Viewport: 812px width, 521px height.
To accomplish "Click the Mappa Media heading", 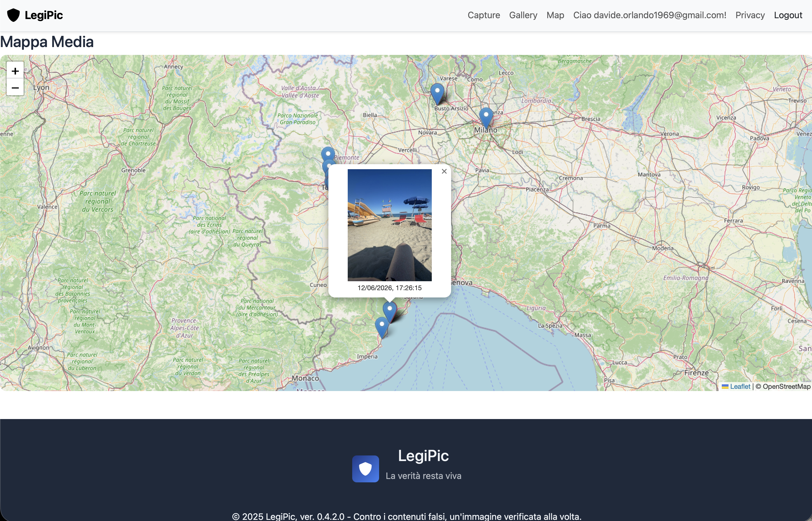I will pos(47,42).
